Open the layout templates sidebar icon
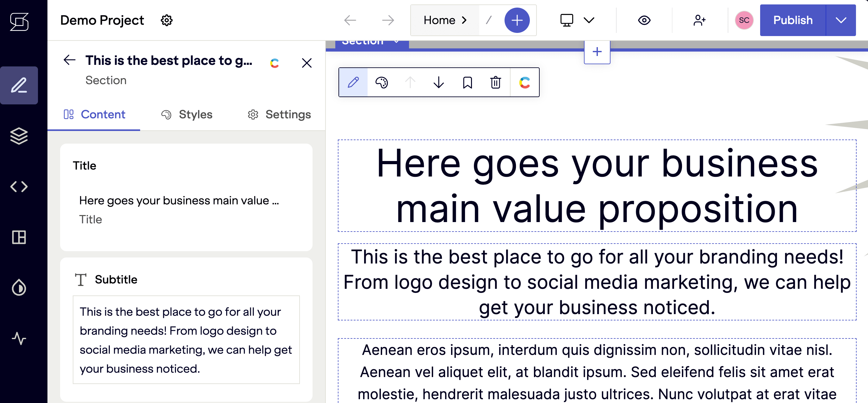868x403 pixels. pos(19,237)
